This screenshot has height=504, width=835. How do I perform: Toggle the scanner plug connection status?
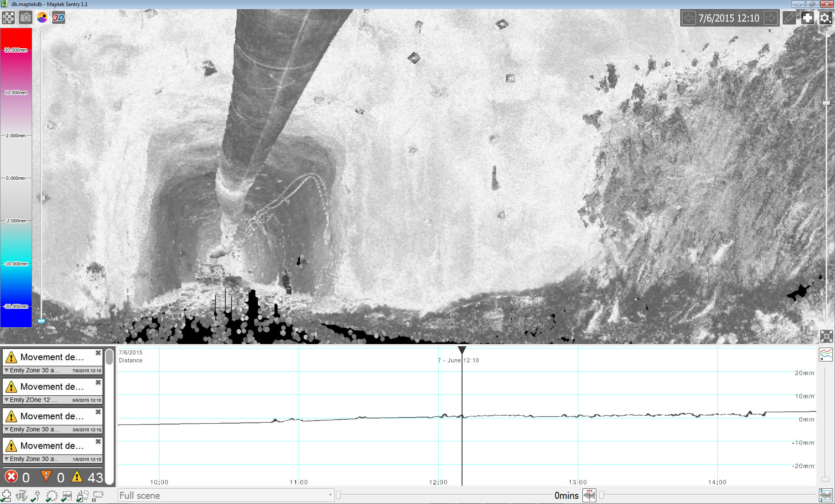click(37, 495)
